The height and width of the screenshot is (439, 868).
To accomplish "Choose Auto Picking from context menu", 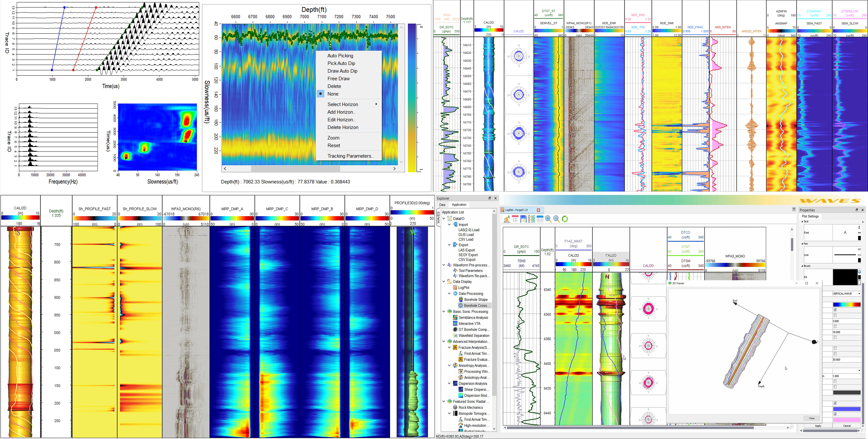I will click(340, 56).
